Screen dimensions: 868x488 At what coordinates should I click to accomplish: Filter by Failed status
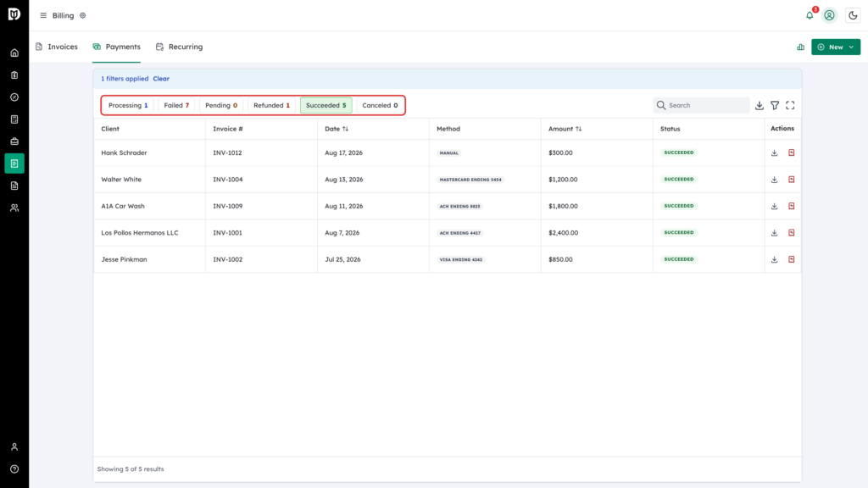[x=176, y=105]
